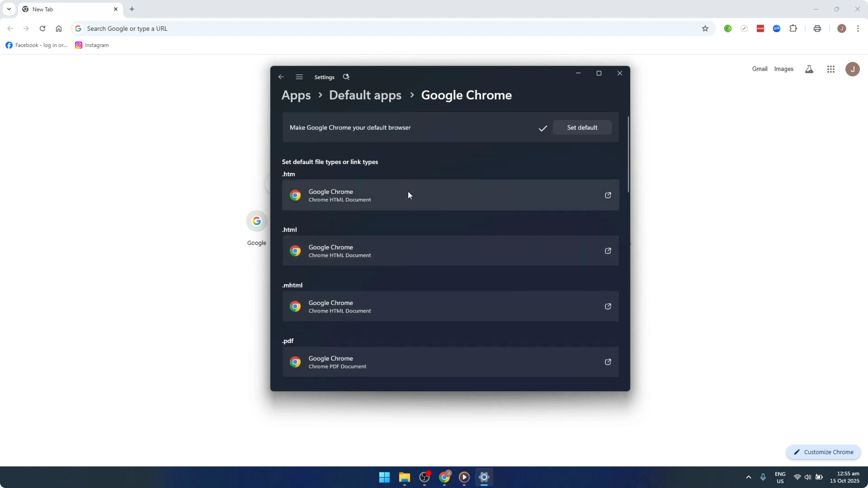
Task: Open the Google apps grid
Action: point(830,69)
